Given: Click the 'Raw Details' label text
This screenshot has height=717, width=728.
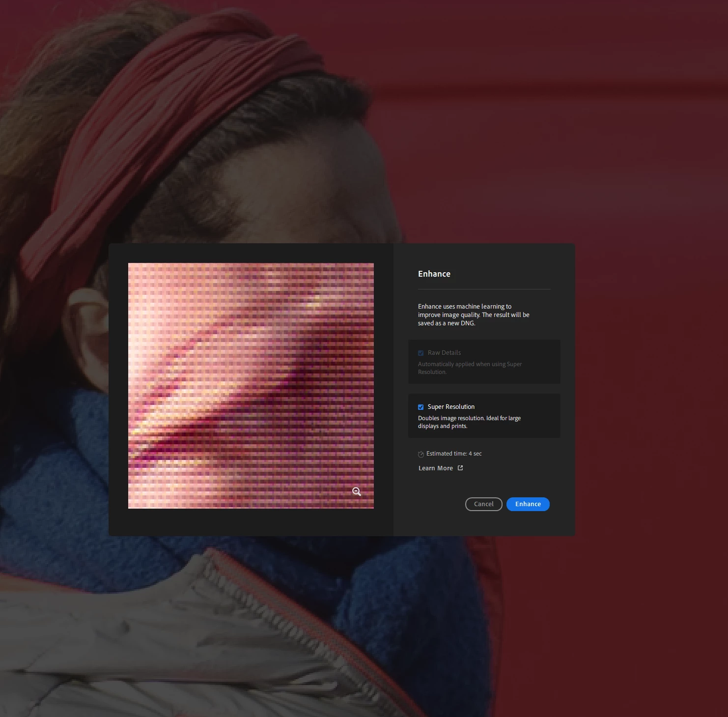Looking at the screenshot, I should (x=444, y=353).
